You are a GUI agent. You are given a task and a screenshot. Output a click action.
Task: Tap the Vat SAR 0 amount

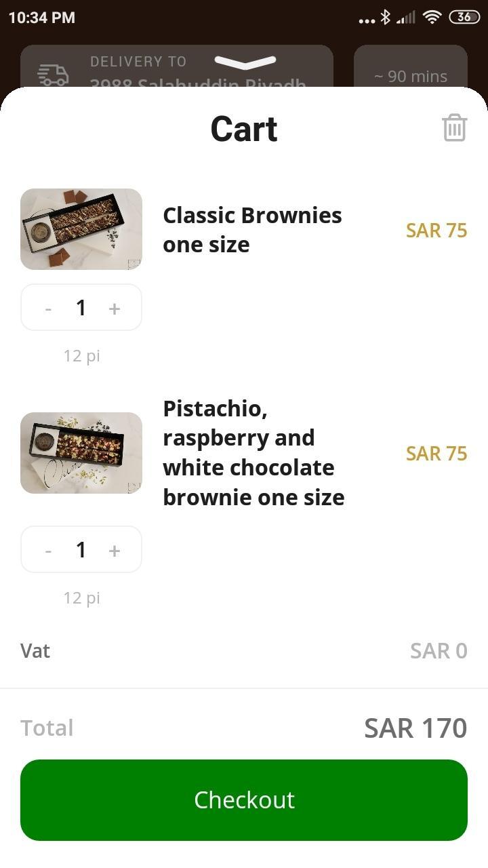click(x=438, y=651)
